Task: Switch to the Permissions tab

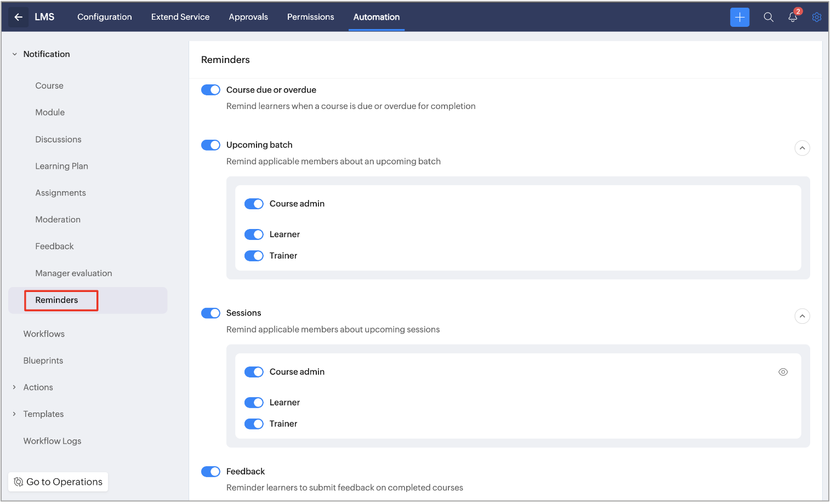Action: pos(310,17)
